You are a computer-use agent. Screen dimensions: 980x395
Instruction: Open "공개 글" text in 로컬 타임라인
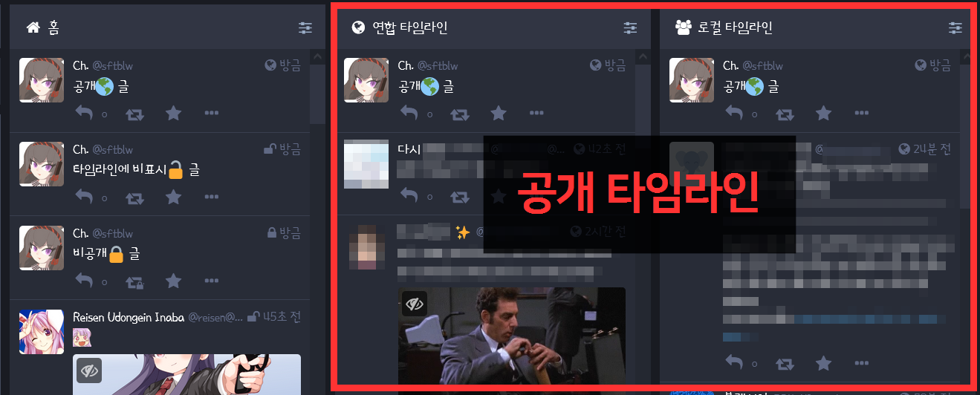coord(751,87)
